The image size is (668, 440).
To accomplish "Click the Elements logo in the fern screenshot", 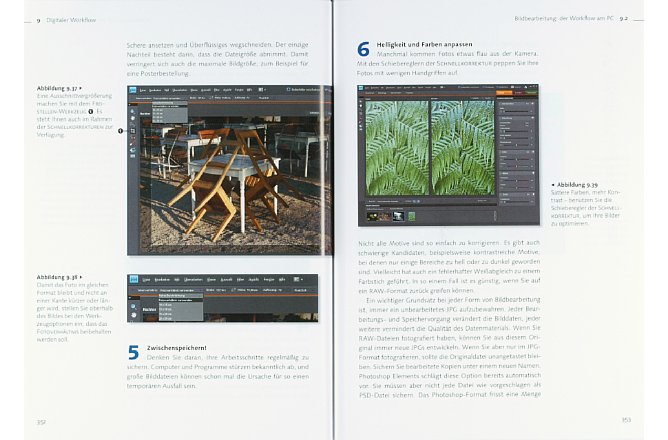I will pos(360,88).
